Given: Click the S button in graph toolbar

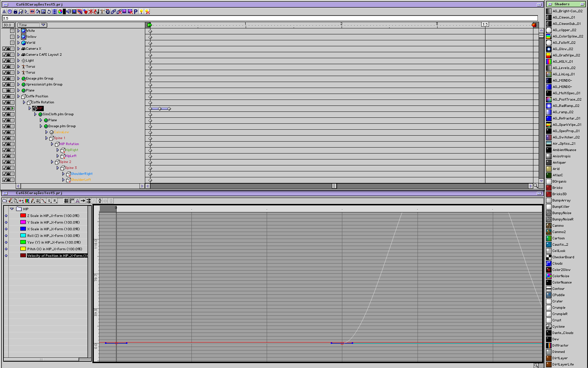Looking at the screenshot, I should click(x=49, y=201).
